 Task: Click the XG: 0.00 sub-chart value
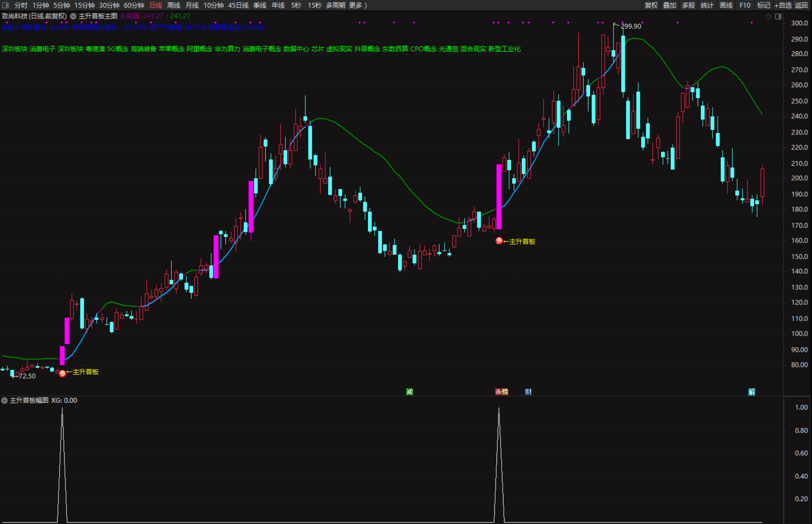[x=64, y=400]
